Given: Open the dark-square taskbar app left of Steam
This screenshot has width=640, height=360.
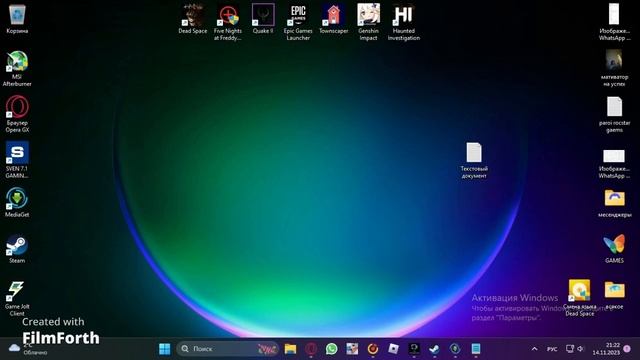Looking at the screenshot, I should click(x=414, y=349).
